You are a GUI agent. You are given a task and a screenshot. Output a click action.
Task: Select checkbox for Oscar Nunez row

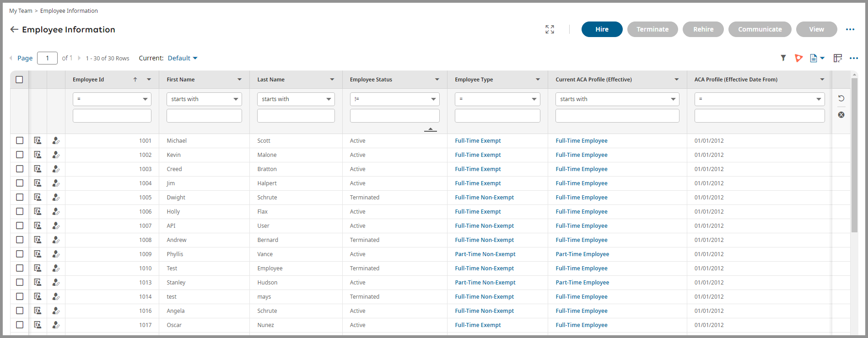[20, 325]
